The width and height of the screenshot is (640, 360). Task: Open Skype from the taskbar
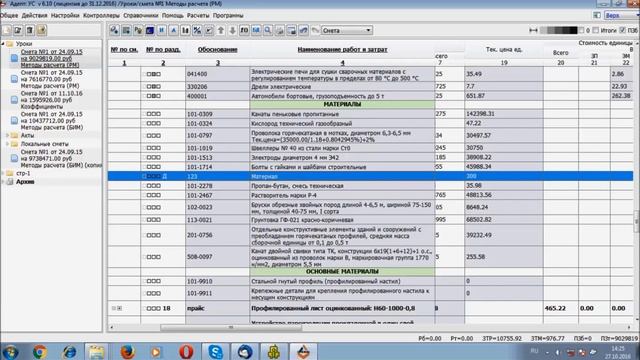pyautogui.click(x=215, y=351)
